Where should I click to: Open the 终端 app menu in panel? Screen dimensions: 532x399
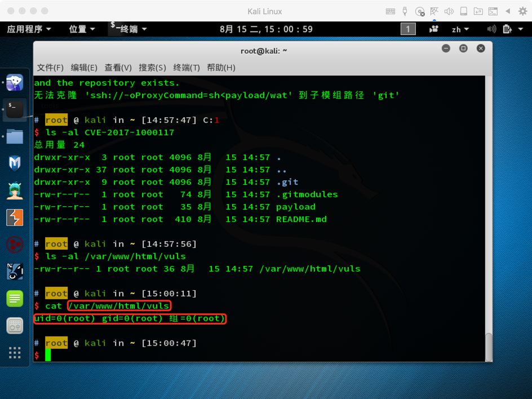[128, 29]
